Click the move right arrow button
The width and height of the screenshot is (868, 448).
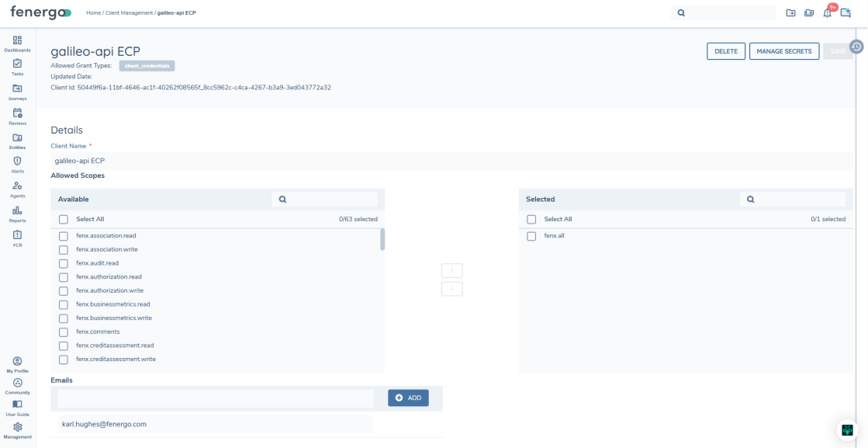point(451,271)
